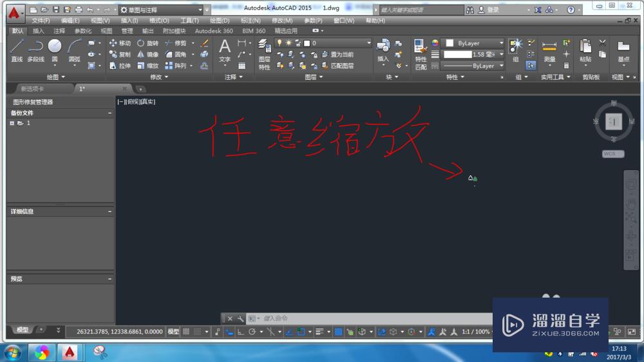Click the Undo arrow in quick access toolbar
This screenshot has width=644, height=362.
pos(90,10)
